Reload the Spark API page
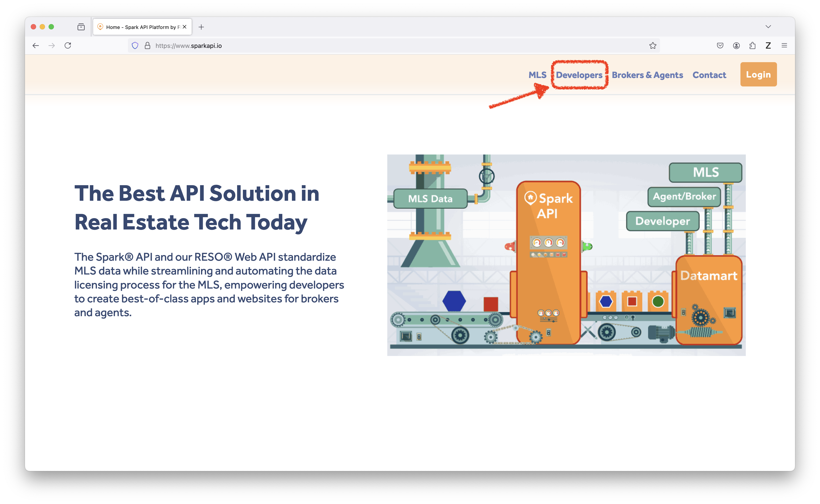Screen dimensions: 820x504 tap(68, 46)
